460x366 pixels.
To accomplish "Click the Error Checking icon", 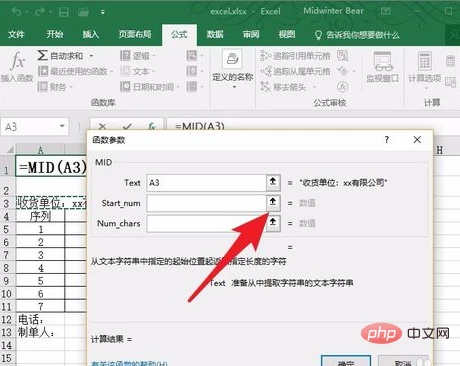I will click(342, 71).
